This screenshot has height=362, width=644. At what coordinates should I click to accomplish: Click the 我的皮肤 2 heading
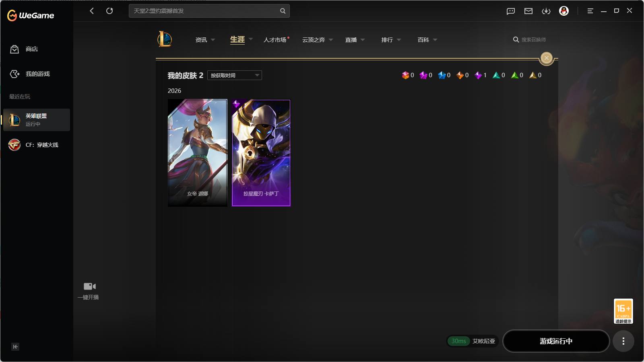(186, 76)
